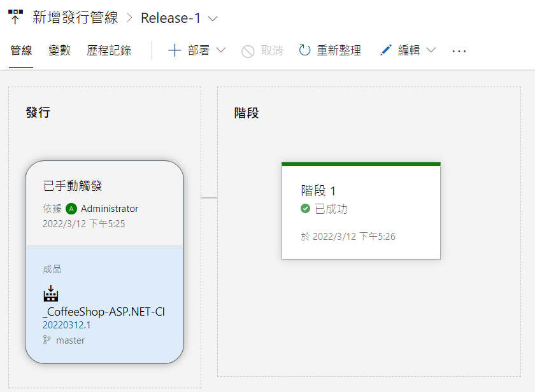Click the release pipeline icon at top left

pos(15,17)
